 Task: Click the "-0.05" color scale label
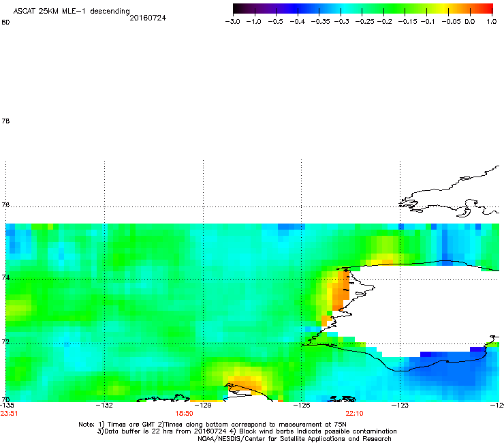[451, 22]
